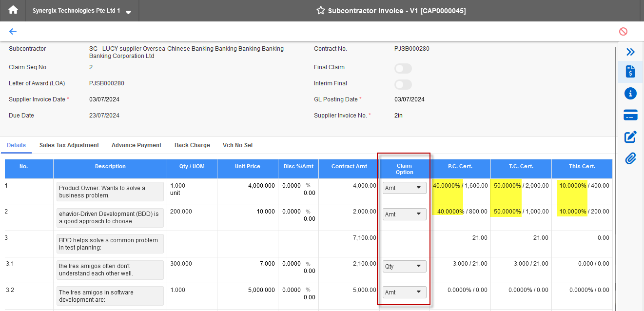This screenshot has height=311, width=644.
Task: Enable the Interim Final toggle
Action: point(403,84)
